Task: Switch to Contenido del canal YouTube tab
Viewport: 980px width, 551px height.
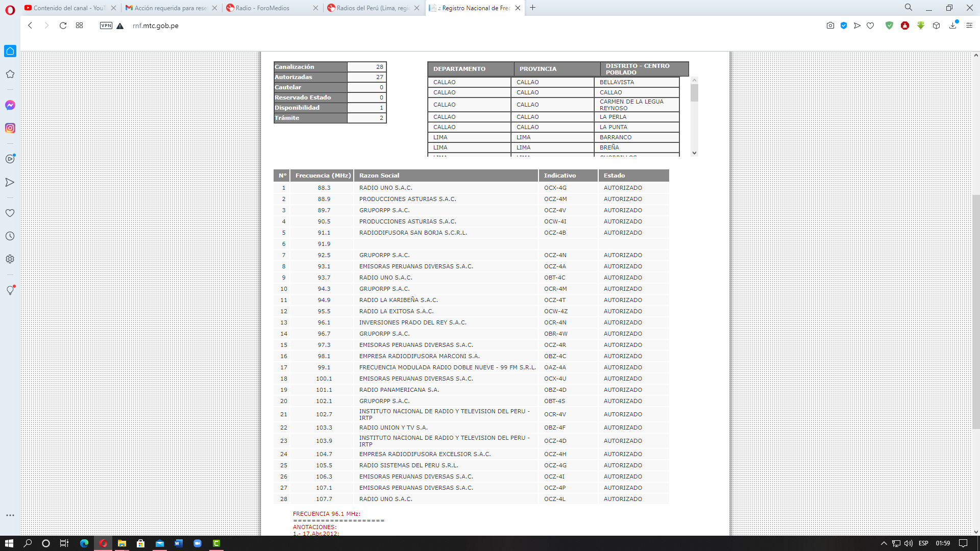Action: (x=69, y=8)
